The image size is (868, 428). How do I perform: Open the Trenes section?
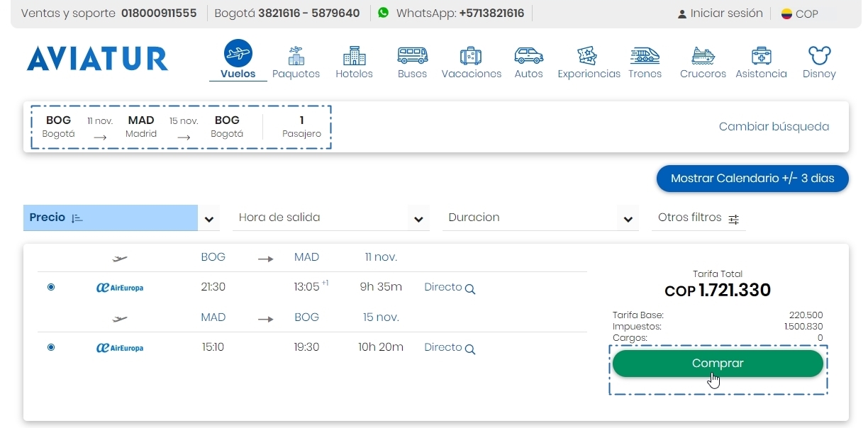[645, 62]
